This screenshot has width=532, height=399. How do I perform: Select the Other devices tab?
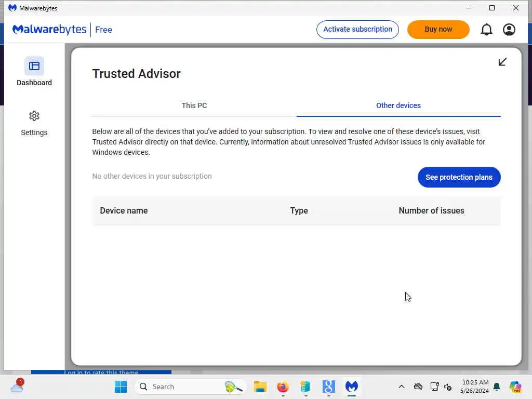click(398, 105)
